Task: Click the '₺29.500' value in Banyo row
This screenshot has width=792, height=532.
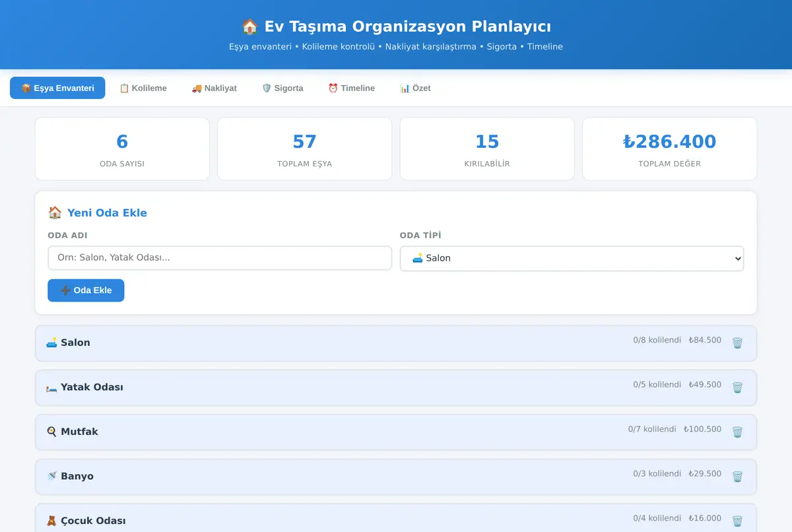Action: click(x=705, y=474)
